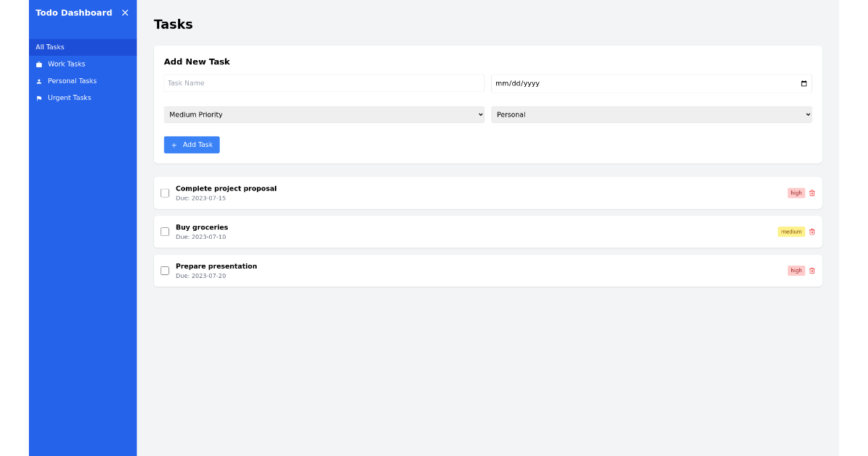Collapse the sidebar with the X icon
This screenshot has width=868, height=456.
[x=124, y=12]
